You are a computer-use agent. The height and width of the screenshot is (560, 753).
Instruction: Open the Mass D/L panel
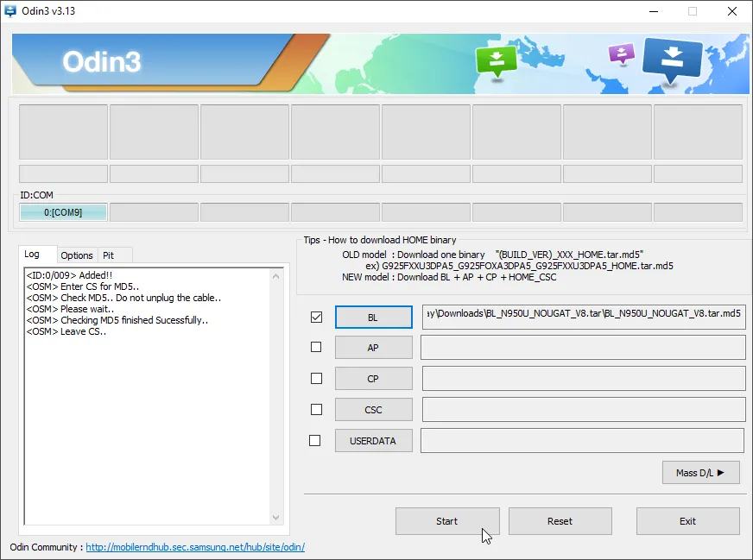point(699,472)
